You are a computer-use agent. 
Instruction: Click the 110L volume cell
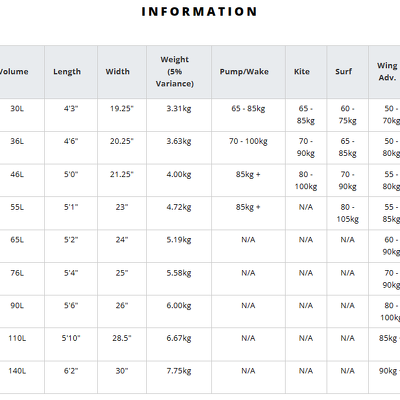tap(17, 338)
